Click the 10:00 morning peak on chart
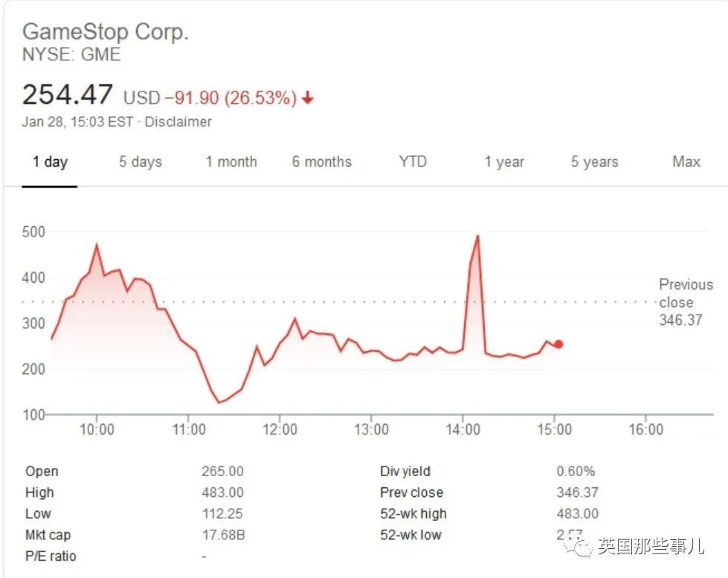 97,245
